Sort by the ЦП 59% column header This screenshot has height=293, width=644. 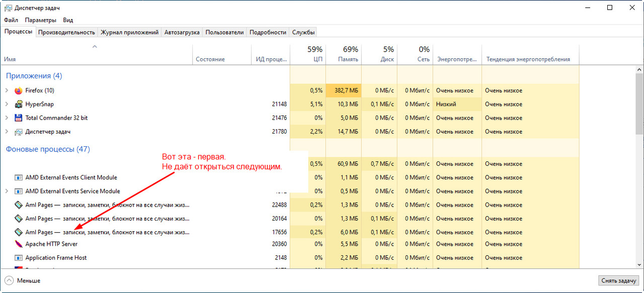(x=308, y=54)
